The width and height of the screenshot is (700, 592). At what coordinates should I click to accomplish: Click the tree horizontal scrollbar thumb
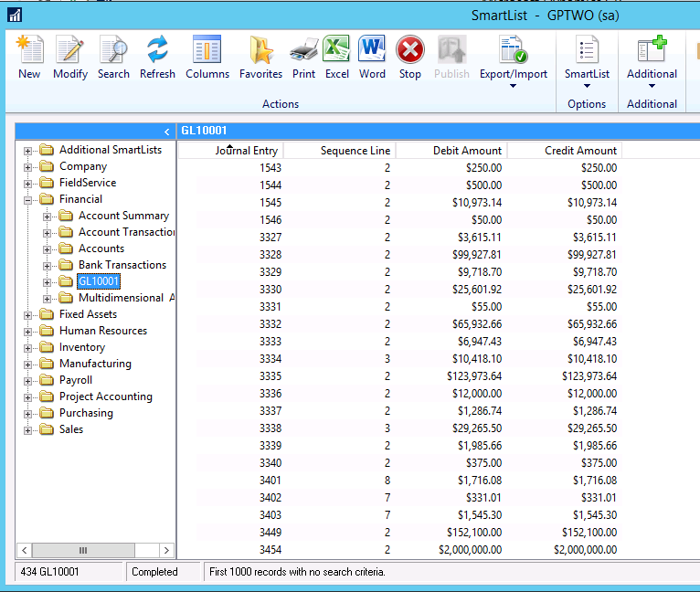pyautogui.click(x=83, y=551)
